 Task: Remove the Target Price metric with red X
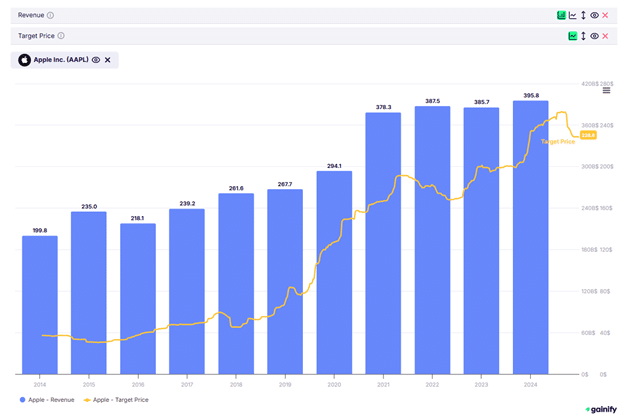605,36
